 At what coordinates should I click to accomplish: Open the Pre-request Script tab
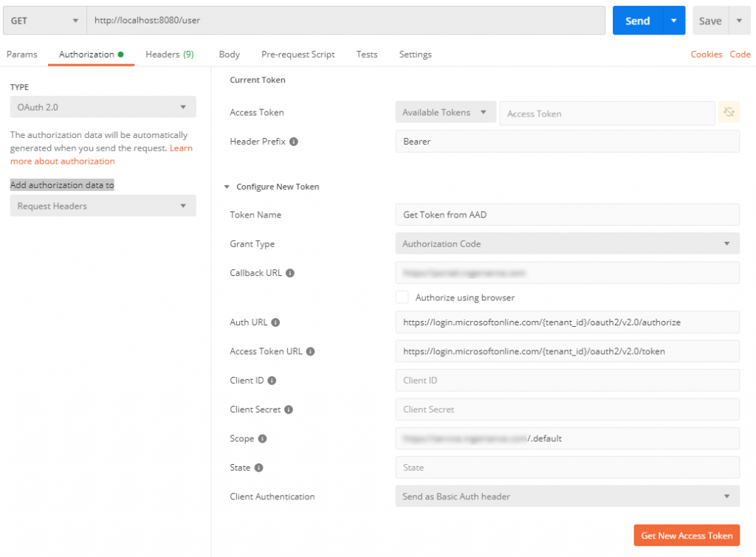(298, 54)
